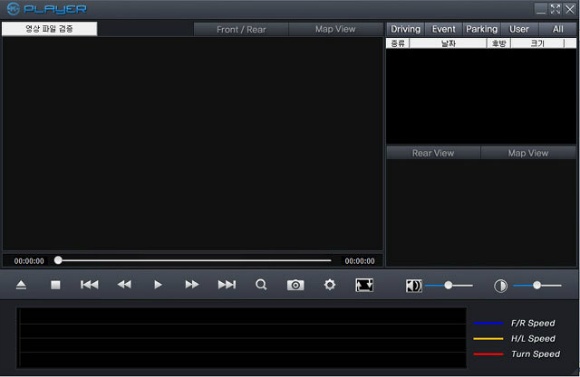Click the 영상 파일 검증 button

point(50,29)
